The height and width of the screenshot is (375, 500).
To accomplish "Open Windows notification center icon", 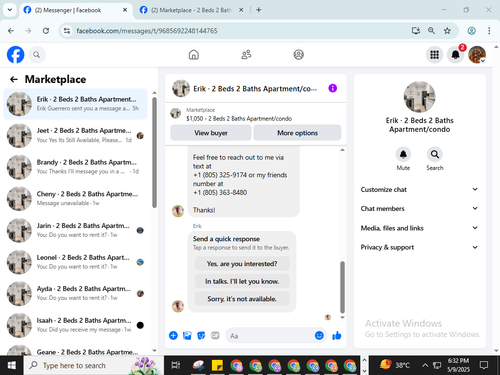I will pyautogui.click(x=484, y=365).
